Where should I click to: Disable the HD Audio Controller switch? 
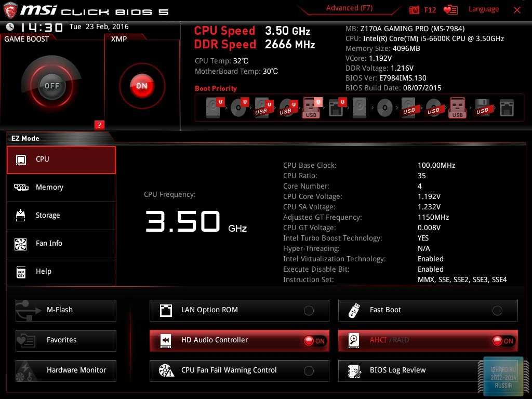pyautogui.click(x=314, y=341)
